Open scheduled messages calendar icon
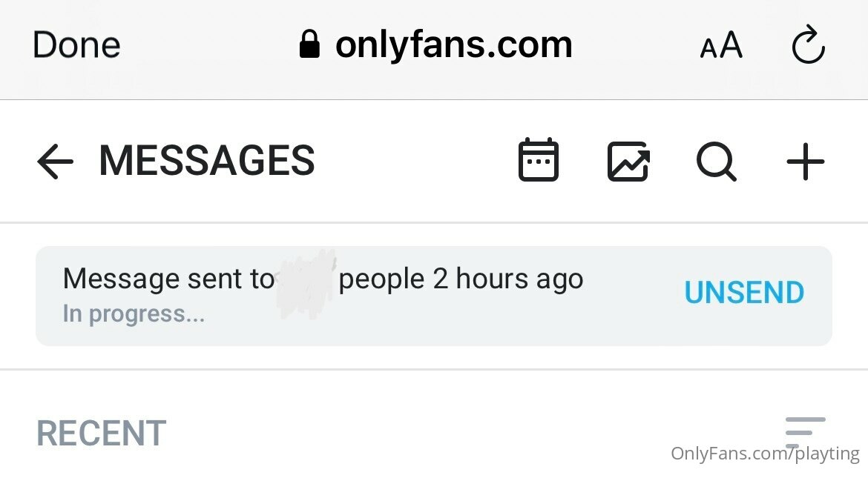 click(x=538, y=160)
